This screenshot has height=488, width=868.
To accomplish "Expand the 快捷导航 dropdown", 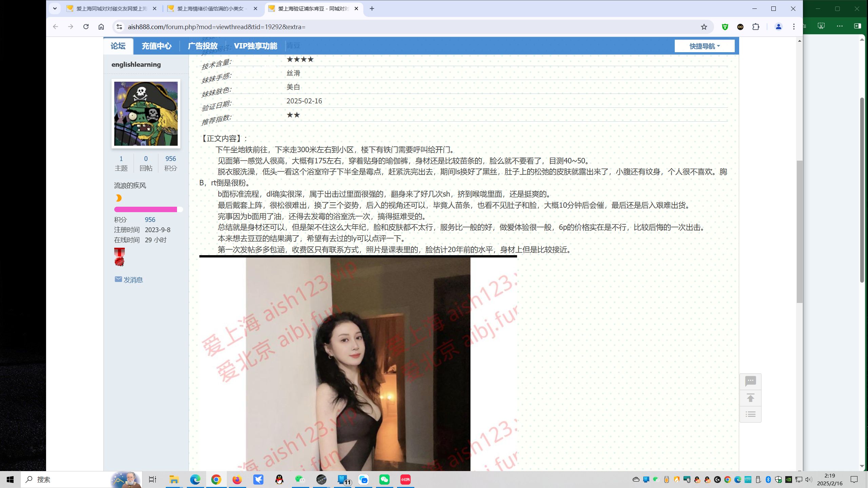I will [704, 46].
